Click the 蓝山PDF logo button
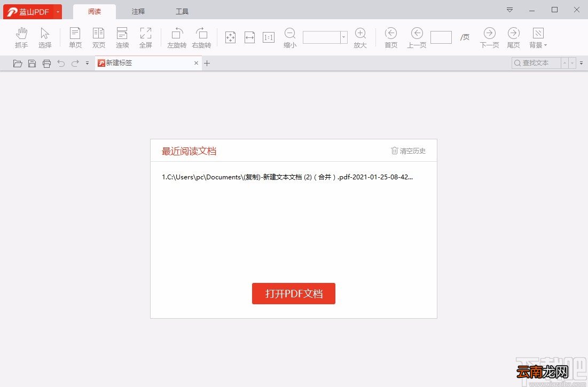 tap(28, 12)
